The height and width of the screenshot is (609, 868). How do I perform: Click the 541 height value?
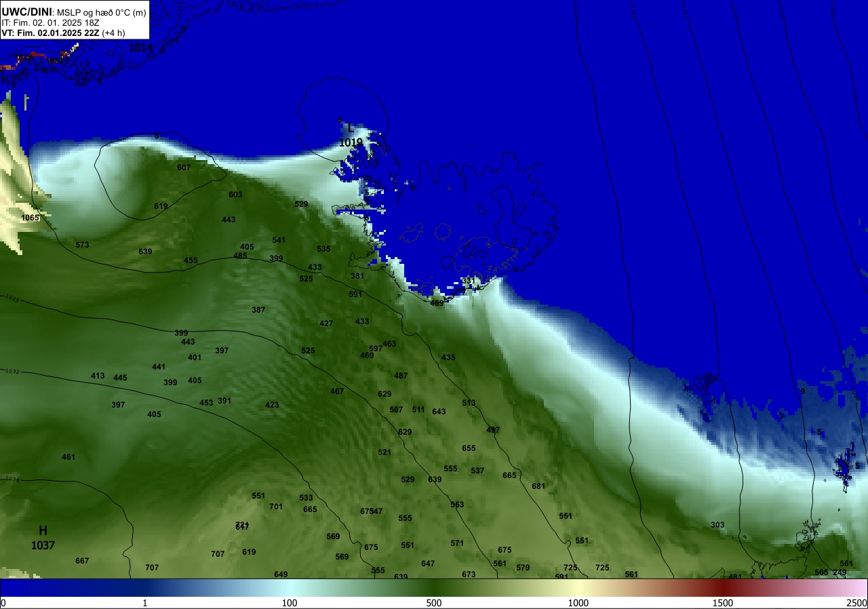[x=279, y=240]
